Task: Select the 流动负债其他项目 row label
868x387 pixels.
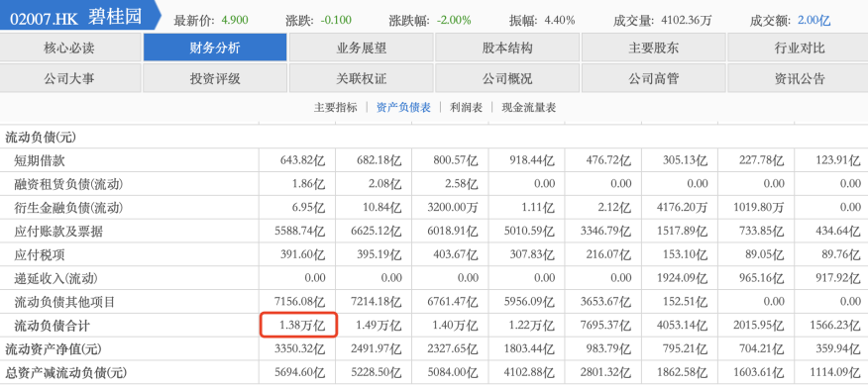Action: click(x=64, y=303)
